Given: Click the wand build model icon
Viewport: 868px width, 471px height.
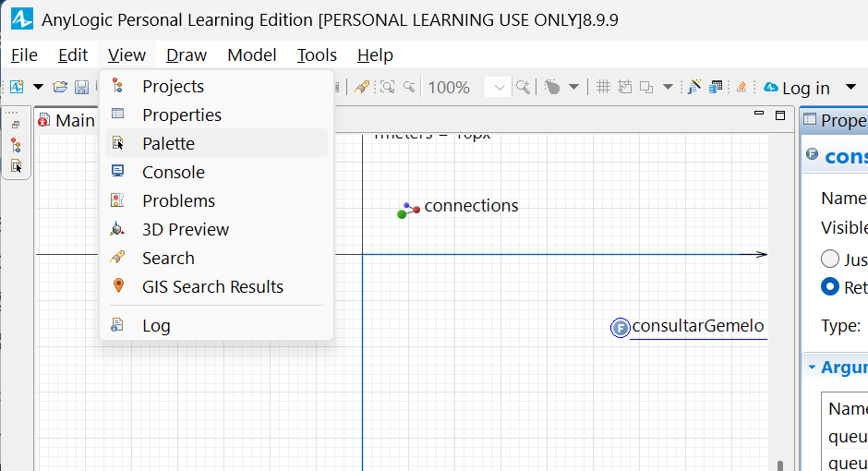Looking at the screenshot, I should (694, 87).
